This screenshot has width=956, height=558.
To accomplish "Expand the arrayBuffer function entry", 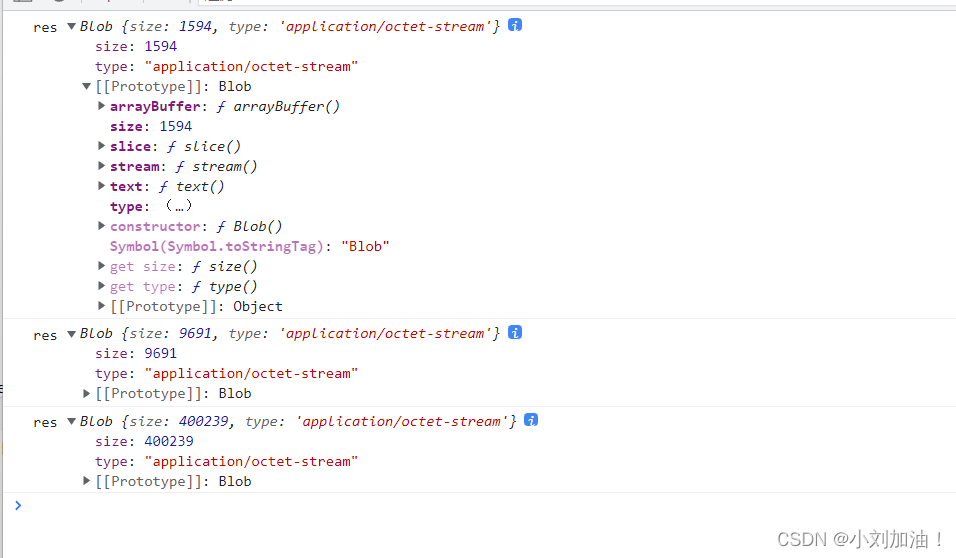I will pyautogui.click(x=102, y=106).
